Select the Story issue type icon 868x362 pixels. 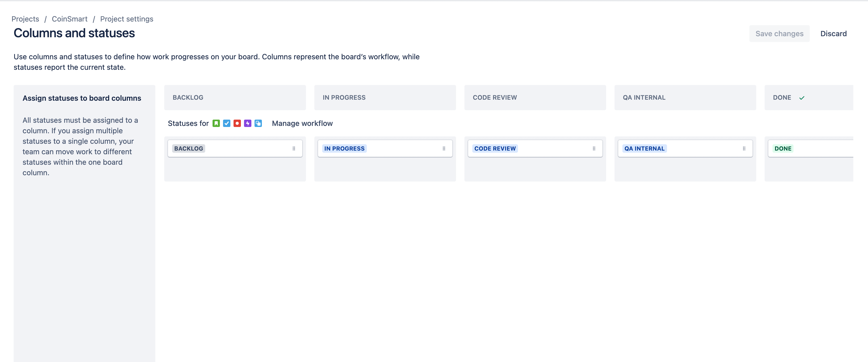pos(216,123)
